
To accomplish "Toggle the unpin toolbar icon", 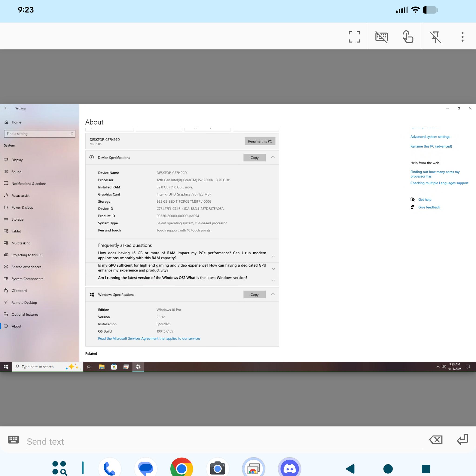I will (x=435, y=37).
